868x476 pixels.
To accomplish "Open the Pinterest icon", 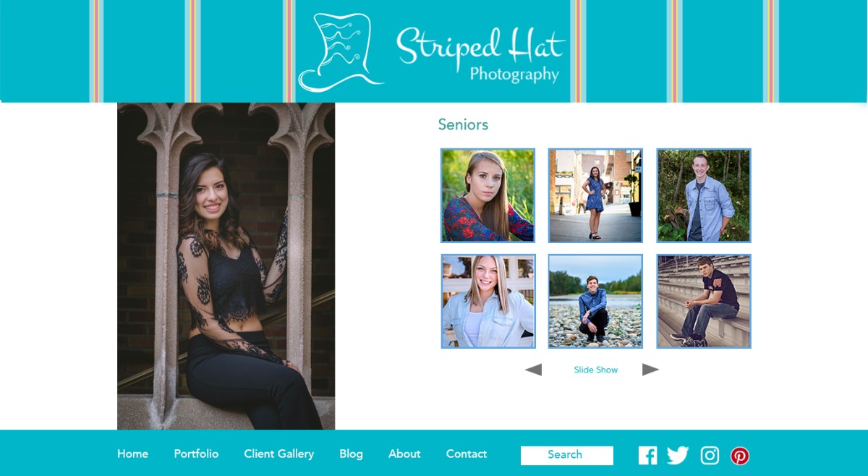I will pyautogui.click(x=739, y=456).
